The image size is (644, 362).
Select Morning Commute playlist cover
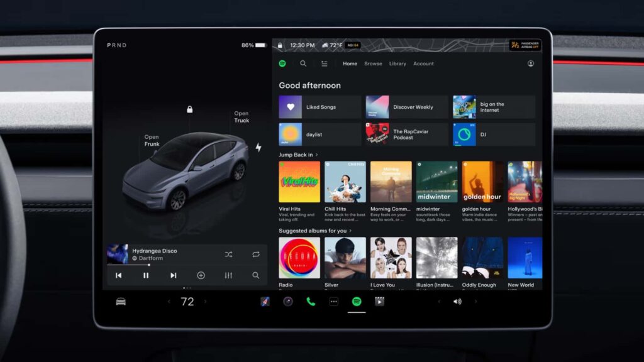coord(391,182)
